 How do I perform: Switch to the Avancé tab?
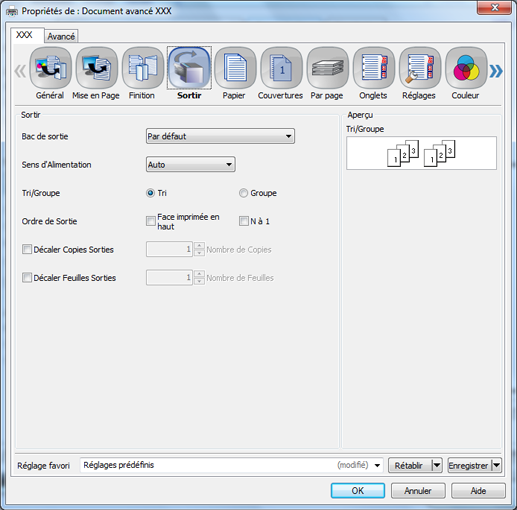61,36
